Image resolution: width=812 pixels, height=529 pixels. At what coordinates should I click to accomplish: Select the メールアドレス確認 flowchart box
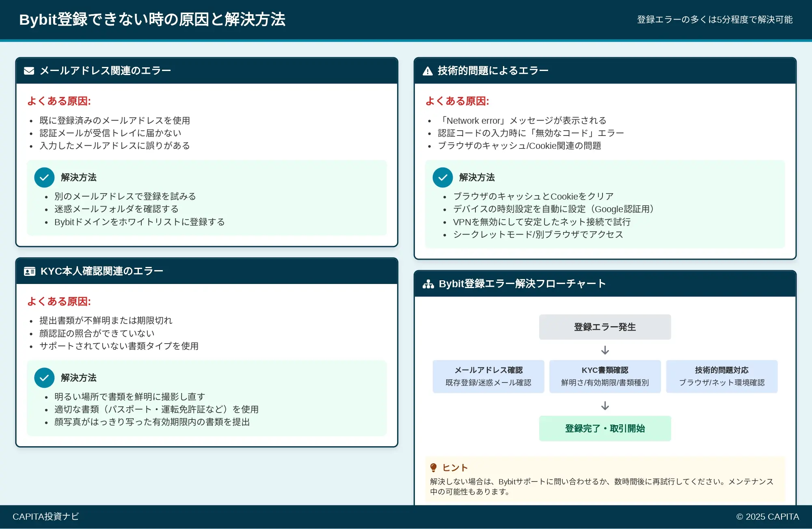coord(488,376)
